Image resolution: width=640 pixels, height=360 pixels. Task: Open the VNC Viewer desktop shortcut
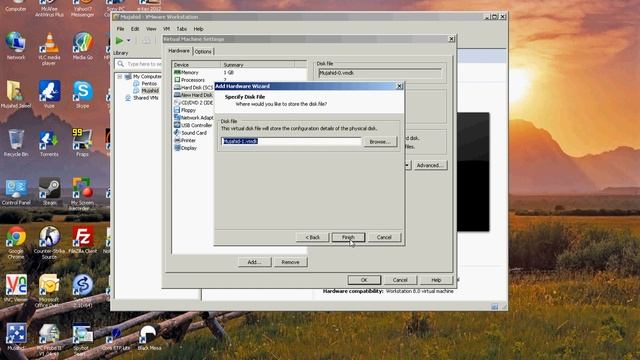click(16, 288)
